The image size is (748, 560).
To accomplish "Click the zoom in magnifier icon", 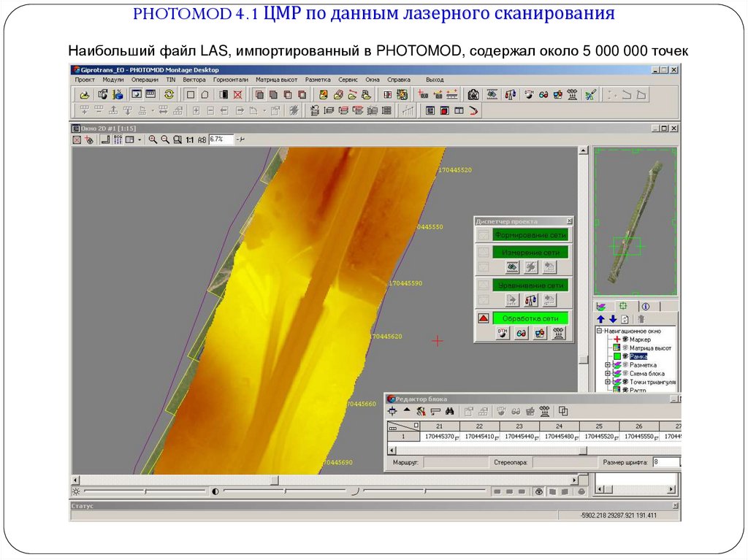I will coord(153,139).
